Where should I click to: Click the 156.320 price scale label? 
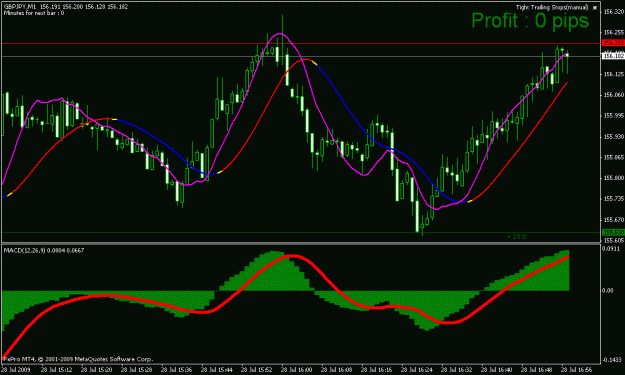(613, 12)
